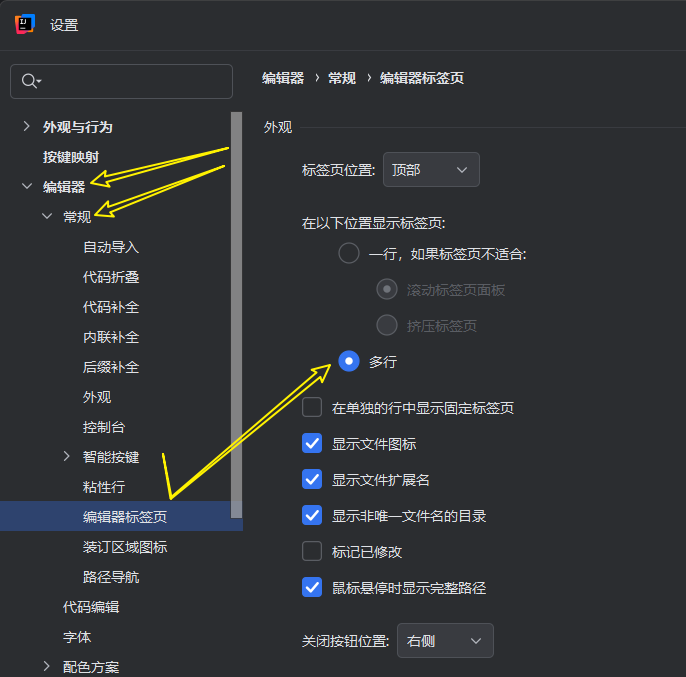Open 按键映射 settings page
The height and width of the screenshot is (677, 686).
tap(70, 157)
